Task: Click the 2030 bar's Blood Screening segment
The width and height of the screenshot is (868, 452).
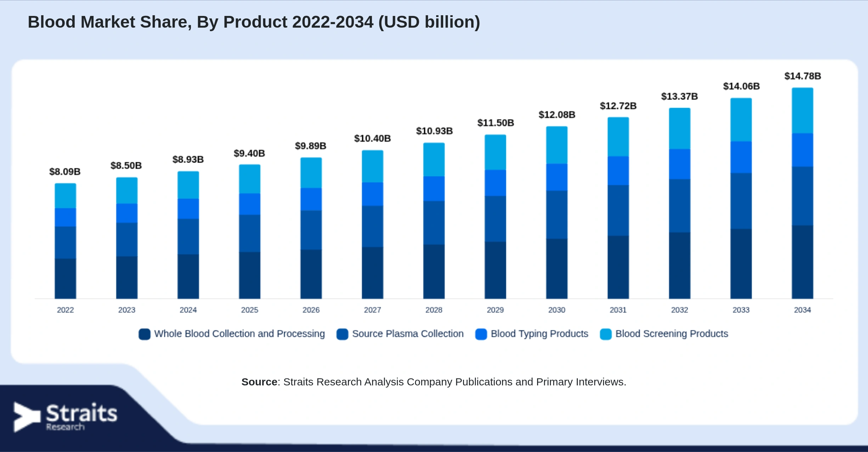Action: [557, 145]
